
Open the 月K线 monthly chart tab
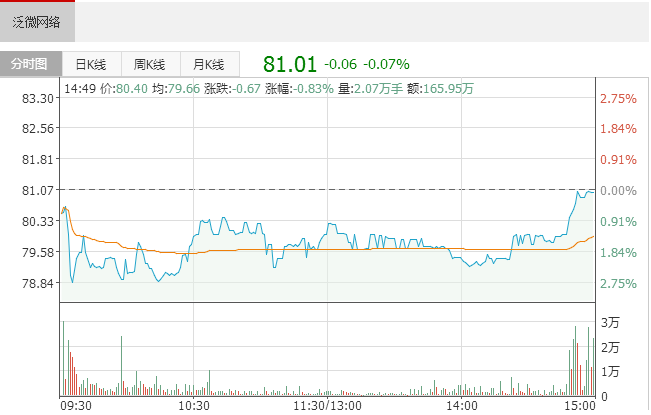(209, 64)
